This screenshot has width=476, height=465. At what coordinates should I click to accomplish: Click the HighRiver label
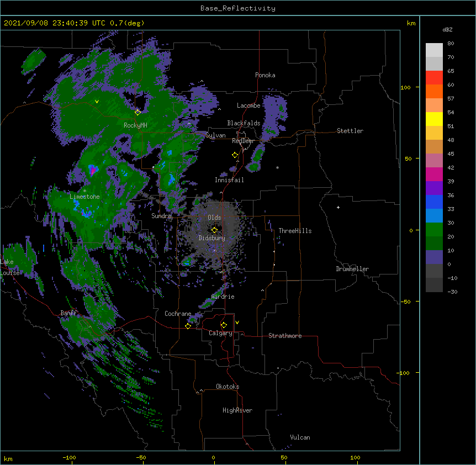click(237, 410)
